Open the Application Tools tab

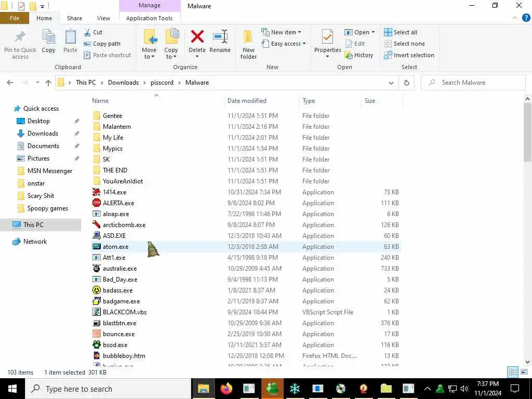149,18
